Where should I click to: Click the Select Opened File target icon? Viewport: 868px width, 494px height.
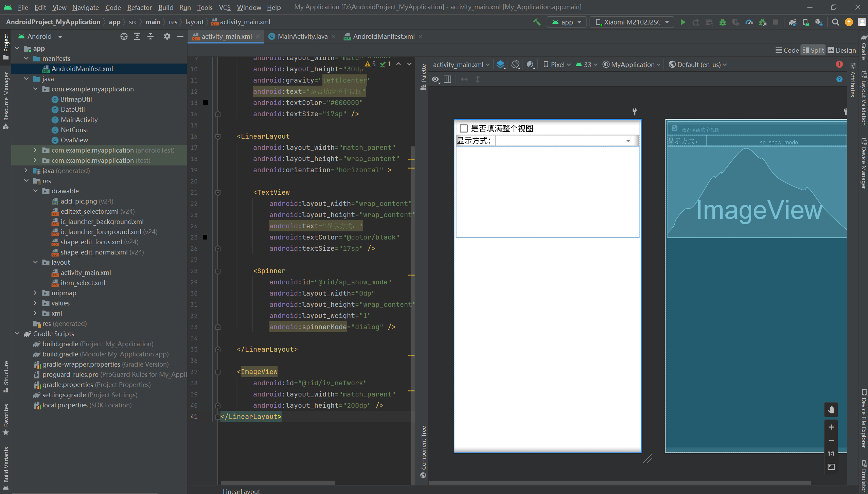pos(124,37)
